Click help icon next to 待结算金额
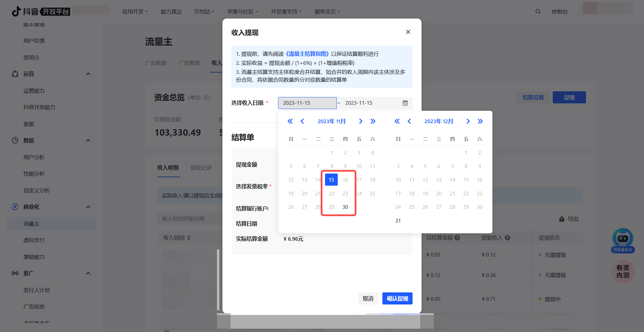Screen dimensions: 644x332 click(x=457, y=238)
